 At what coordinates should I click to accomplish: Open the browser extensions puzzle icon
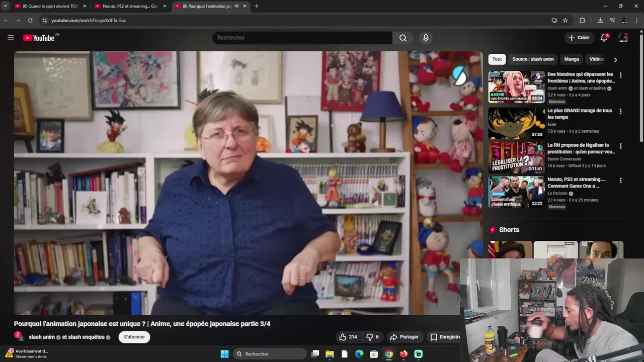[583, 20]
